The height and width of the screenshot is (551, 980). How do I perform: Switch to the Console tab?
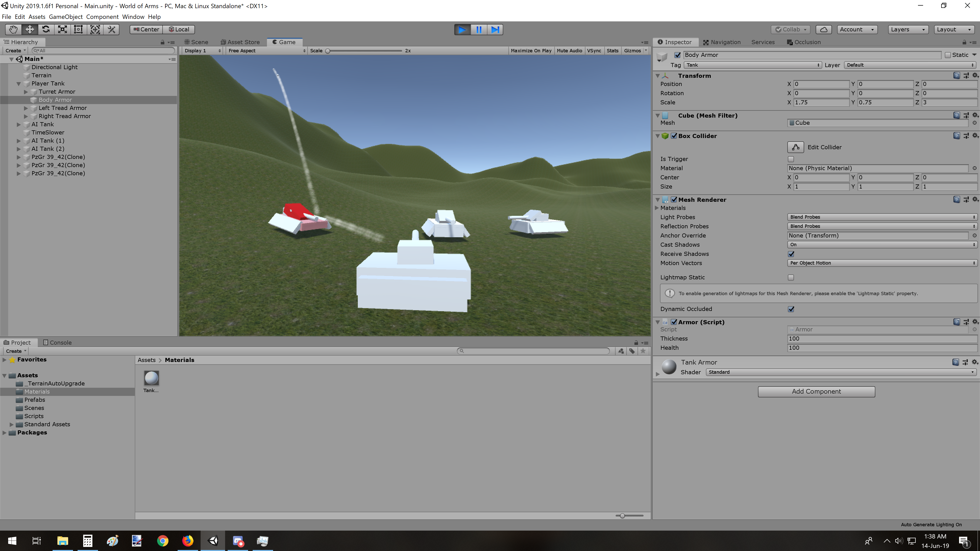click(57, 342)
